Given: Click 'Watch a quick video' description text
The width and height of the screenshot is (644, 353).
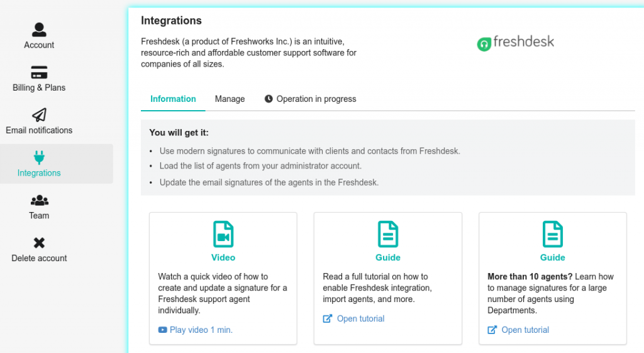Looking at the screenshot, I should [223, 293].
